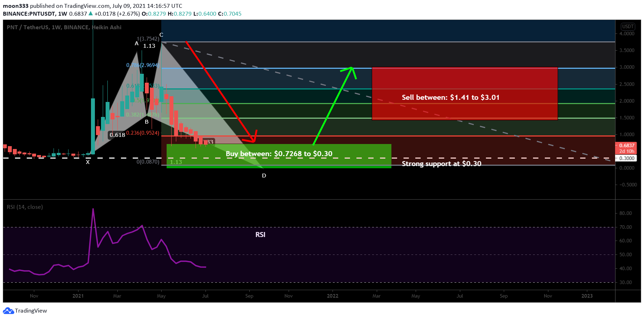Click the pattern point label B

tap(147, 122)
